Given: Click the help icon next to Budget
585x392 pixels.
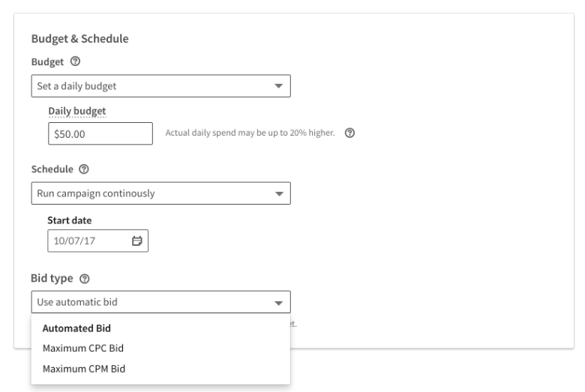Looking at the screenshot, I should pos(65,64).
